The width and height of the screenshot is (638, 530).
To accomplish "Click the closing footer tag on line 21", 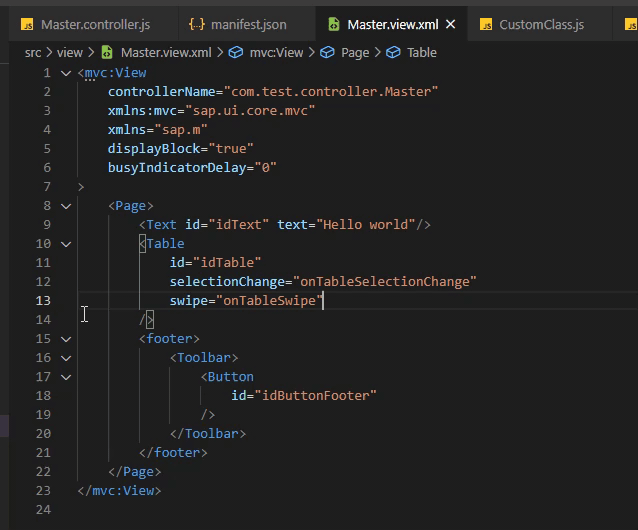I will (x=173, y=453).
